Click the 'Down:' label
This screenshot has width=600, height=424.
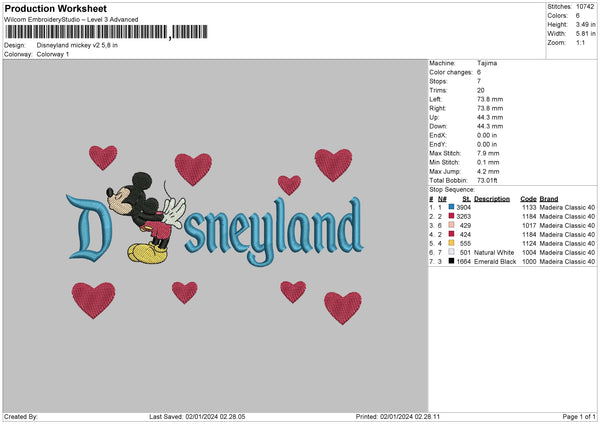[438, 126]
